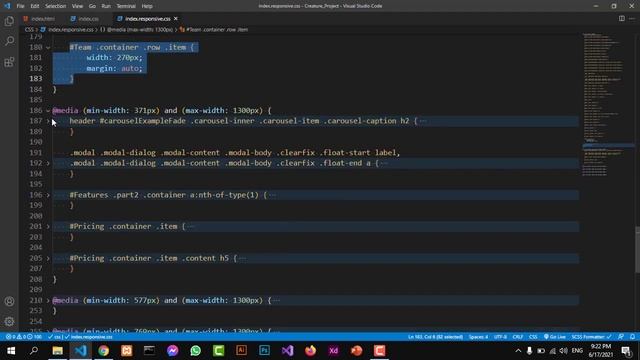The width and height of the screenshot is (640, 360).
Task: Open Google Chrome from the taskbar
Action: point(104,351)
